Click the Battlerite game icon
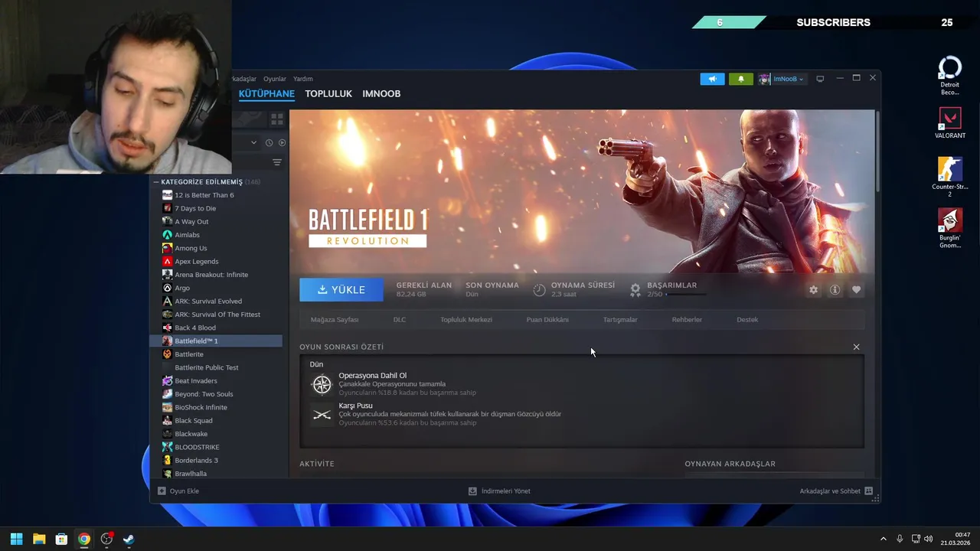Image resolution: width=980 pixels, height=551 pixels. point(167,354)
